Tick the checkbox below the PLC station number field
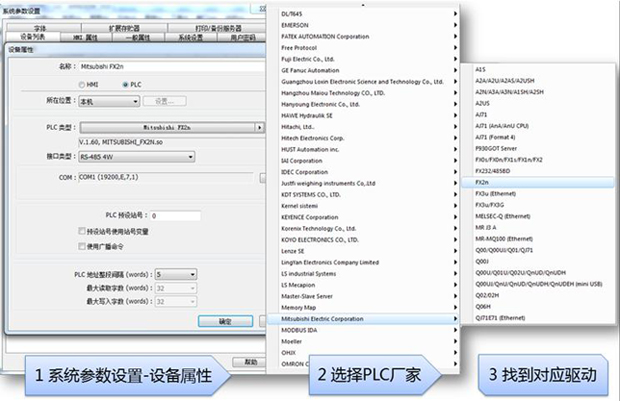 click(x=82, y=231)
